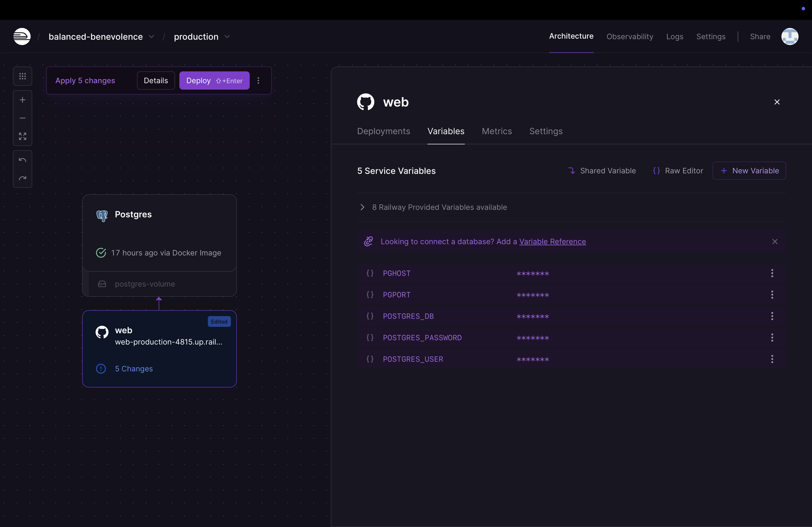Redo the canvas change
Image resolution: width=812 pixels, height=527 pixels.
tap(23, 178)
